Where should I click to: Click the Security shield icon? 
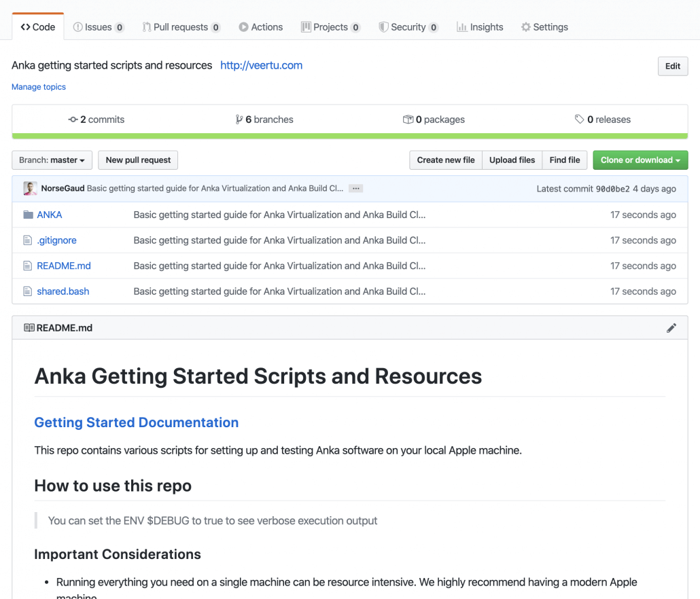click(x=383, y=26)
